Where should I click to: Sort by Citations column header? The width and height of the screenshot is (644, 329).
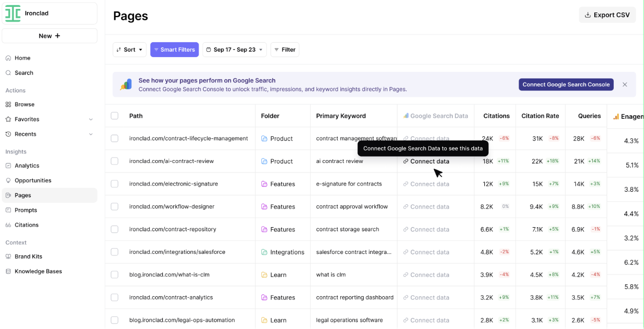click(496, 116)
